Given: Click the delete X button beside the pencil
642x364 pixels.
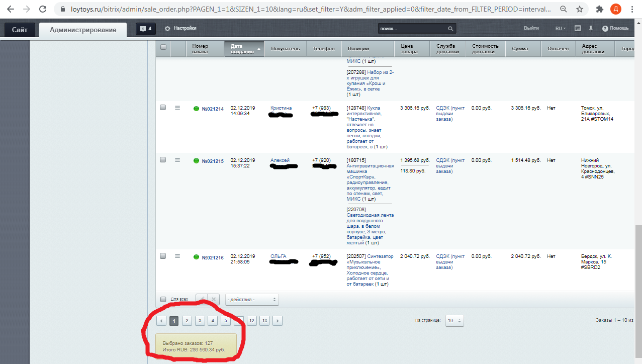Looking at the screenshot, I should (214, 299).
